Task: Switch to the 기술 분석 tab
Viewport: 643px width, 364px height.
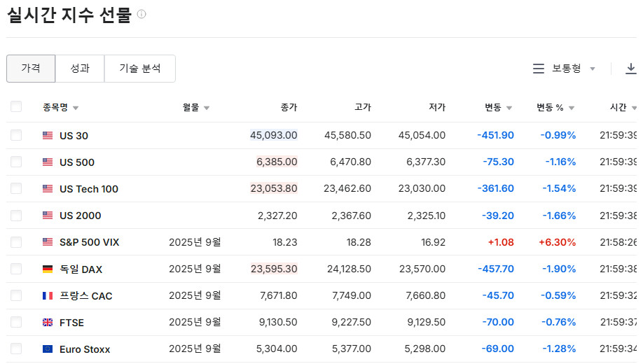Action: (x=140, y=69)
